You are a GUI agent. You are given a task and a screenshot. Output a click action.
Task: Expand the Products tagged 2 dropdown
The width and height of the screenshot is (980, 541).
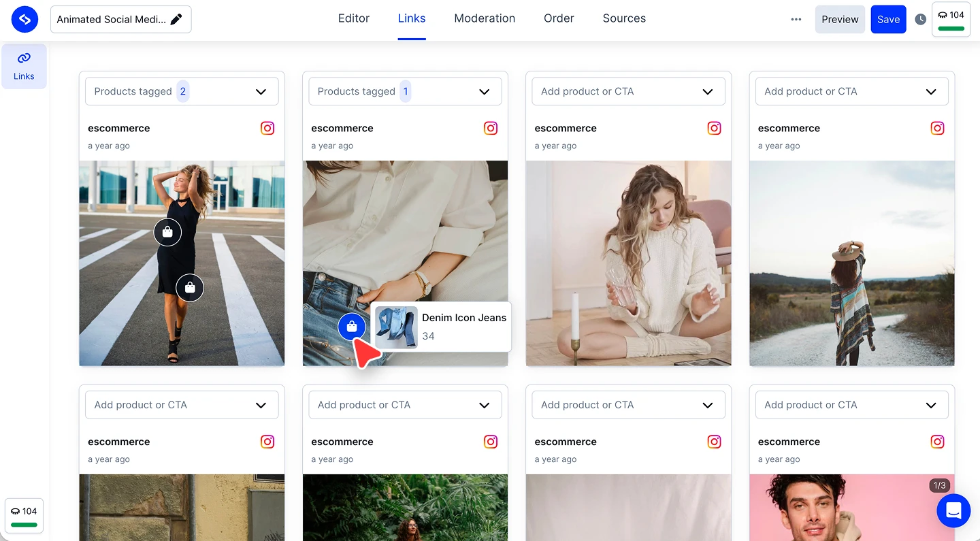tap(182, 91)
